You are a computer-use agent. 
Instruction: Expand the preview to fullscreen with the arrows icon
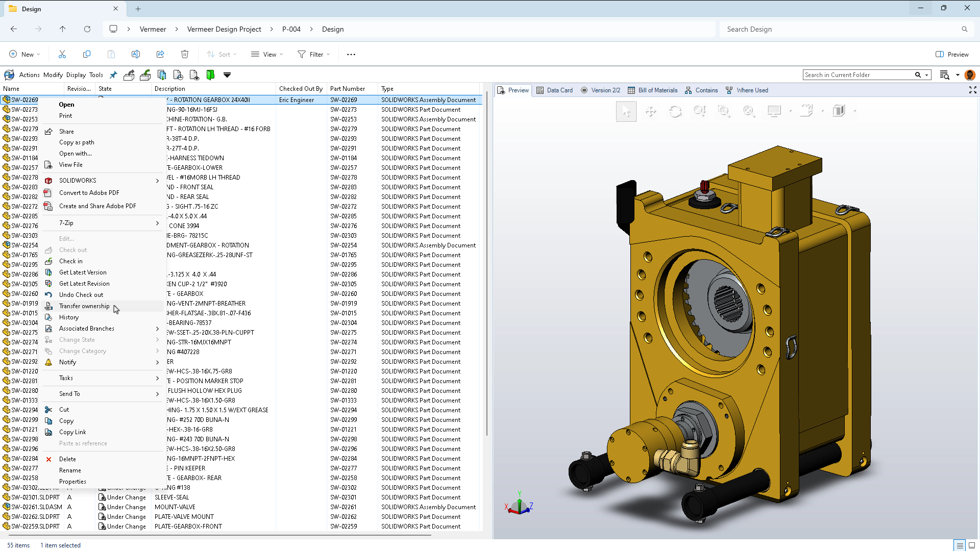tap(973, 90)
